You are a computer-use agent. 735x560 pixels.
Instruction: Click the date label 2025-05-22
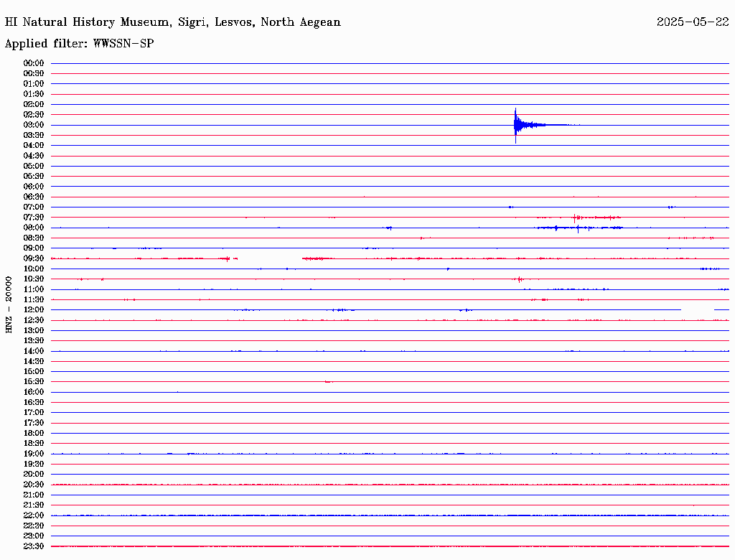point(693,22)
